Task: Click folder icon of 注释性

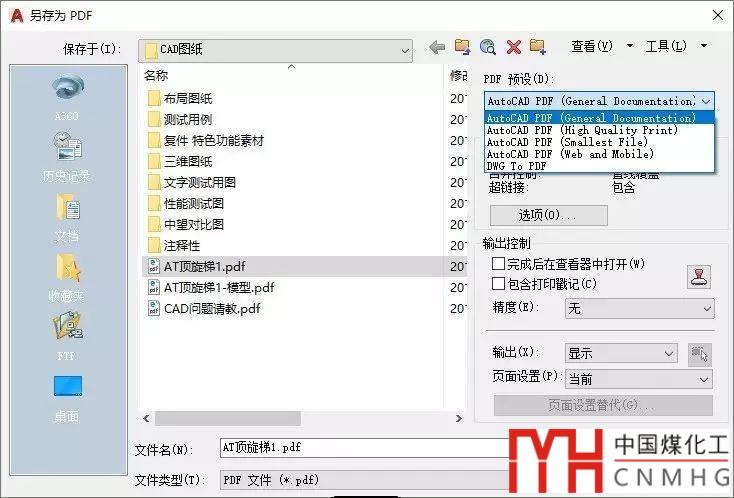Action: click(154, 245)
